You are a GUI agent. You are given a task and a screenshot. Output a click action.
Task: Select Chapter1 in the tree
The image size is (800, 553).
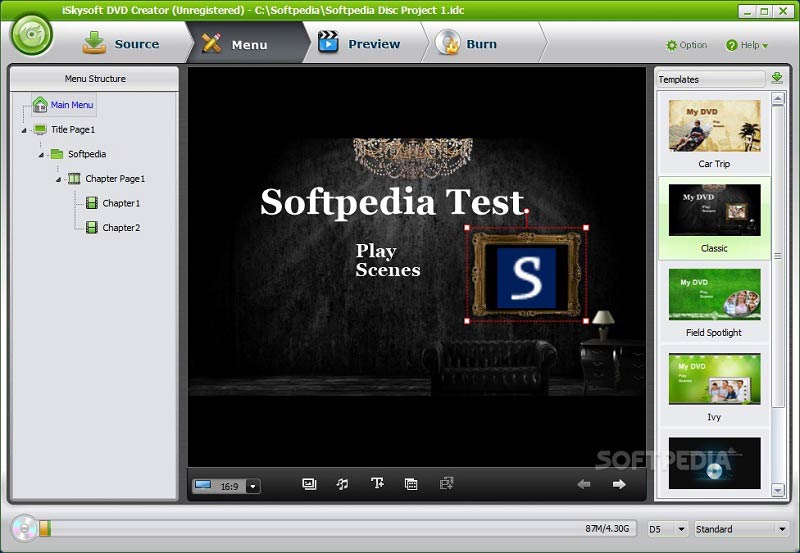(121, 203)
